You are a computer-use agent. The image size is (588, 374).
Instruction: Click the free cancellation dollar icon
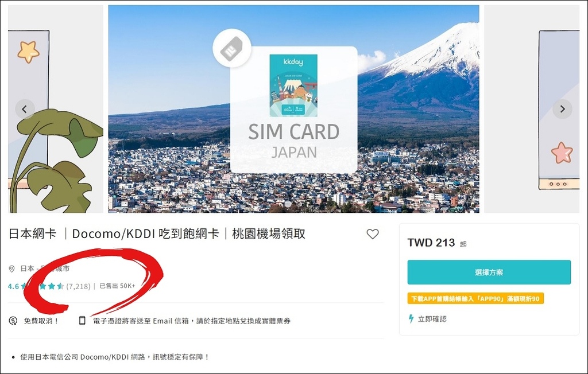click(x=13, y=321)
